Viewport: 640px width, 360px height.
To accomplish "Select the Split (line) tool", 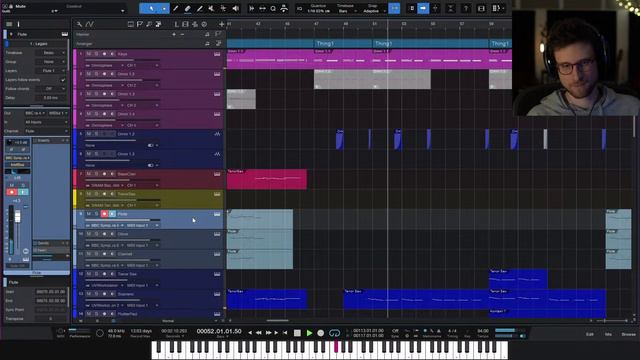I will [200, 8].
